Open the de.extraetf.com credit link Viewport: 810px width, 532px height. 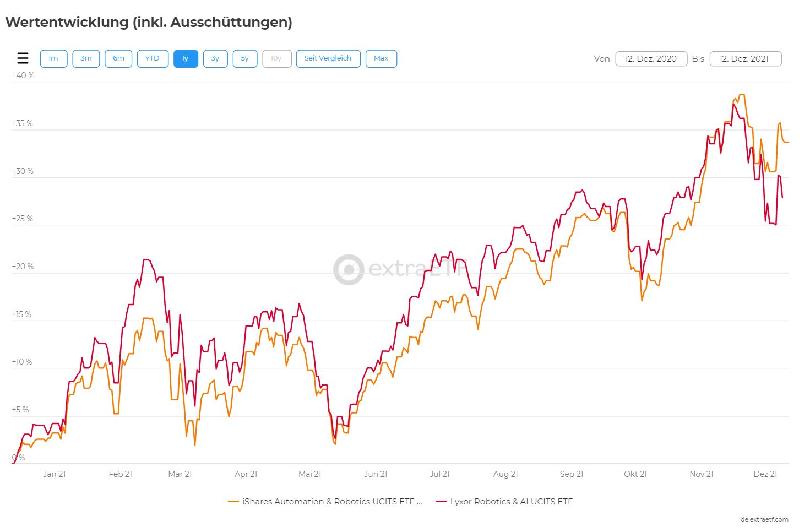(x=764, y=519)
